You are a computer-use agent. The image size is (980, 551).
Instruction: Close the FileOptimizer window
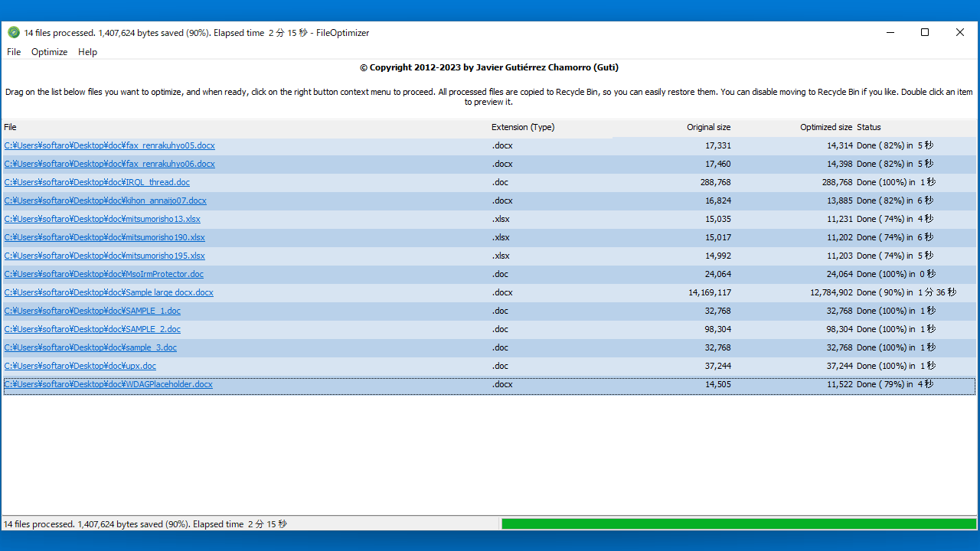[x=960, y=32]
